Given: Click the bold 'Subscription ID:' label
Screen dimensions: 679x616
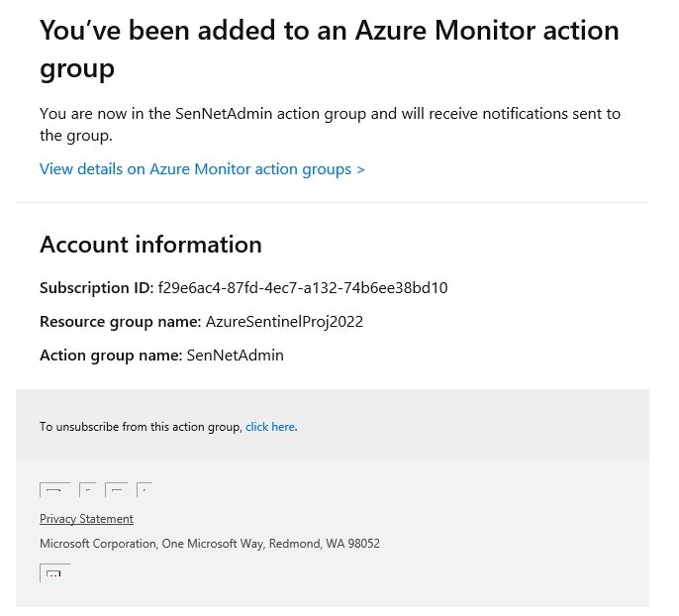Looking at the screenshot, I should pos(96,288).
